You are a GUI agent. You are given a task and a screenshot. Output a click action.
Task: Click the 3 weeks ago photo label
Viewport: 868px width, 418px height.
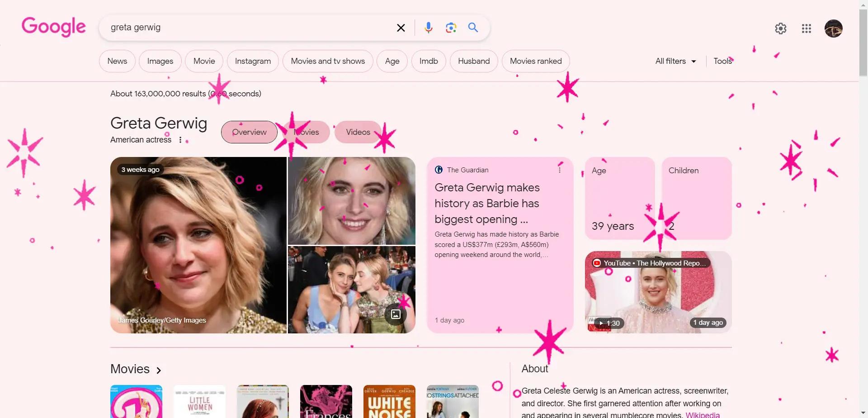click(x=140, y=170)
